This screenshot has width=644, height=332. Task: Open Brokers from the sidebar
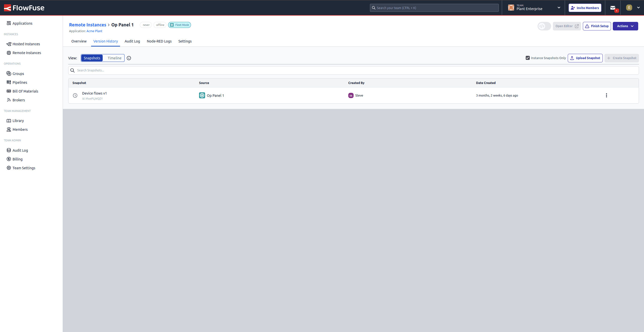(19, 100)
